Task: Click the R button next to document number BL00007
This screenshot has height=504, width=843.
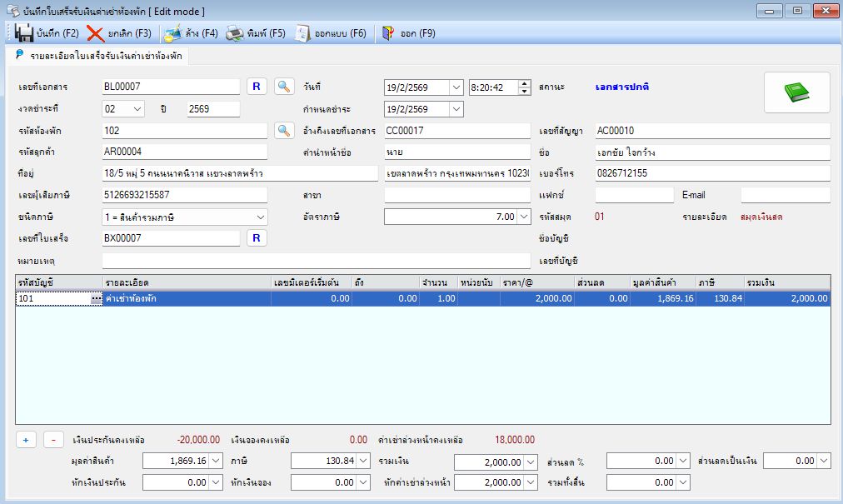Action: [x=257, y=86]
